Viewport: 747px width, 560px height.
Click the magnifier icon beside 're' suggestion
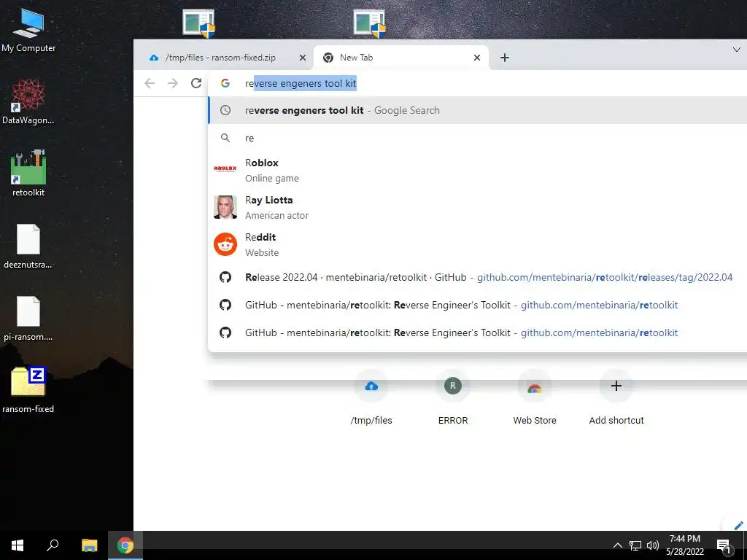click(225, 138)
